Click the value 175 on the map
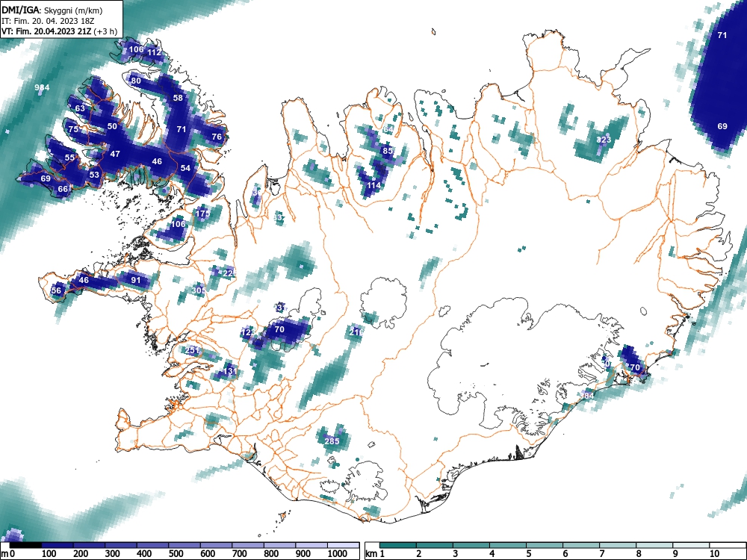This screenshot has height=560, width=747. click(x=203, y=214)
